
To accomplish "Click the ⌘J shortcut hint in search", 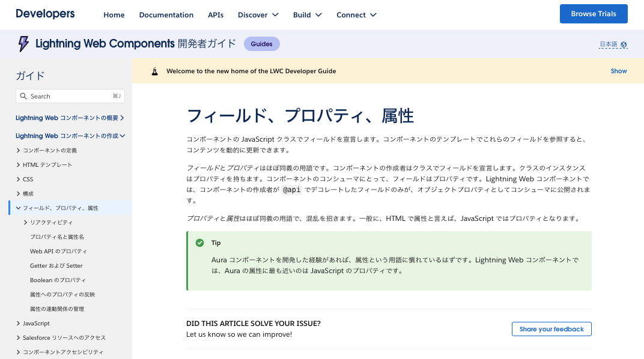I will pos(117,96).
